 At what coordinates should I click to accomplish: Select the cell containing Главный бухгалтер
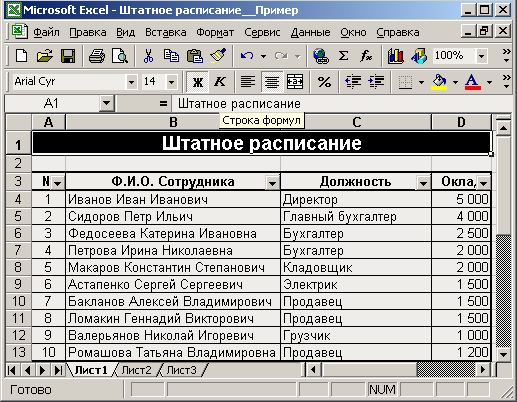pyautogui.click(x=356, y=216)
